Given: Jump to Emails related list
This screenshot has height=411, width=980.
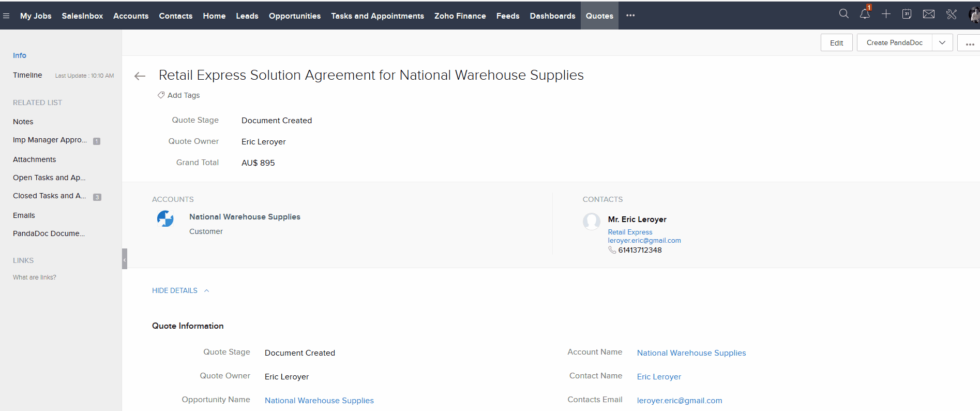Looking at the screenshot, I should click(x=24, y=215).
